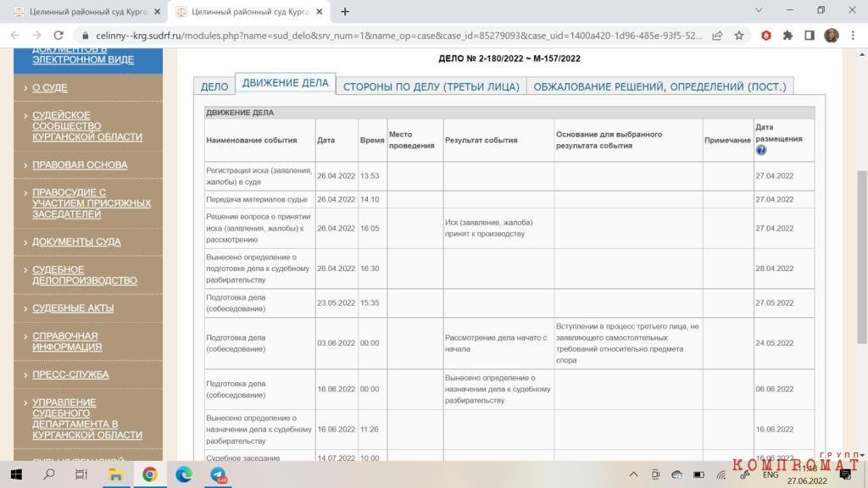This screenshot has height=488, width=868.
Task: Open УПРАВЛЕНИЕ СУДЕБНОГО ДЕПАРТАМЕНТА link
Action: (x=87, y=419)
